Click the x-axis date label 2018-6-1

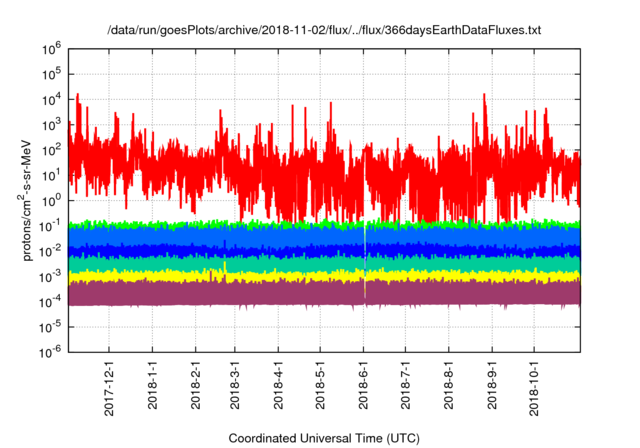[x=363, y=384]
